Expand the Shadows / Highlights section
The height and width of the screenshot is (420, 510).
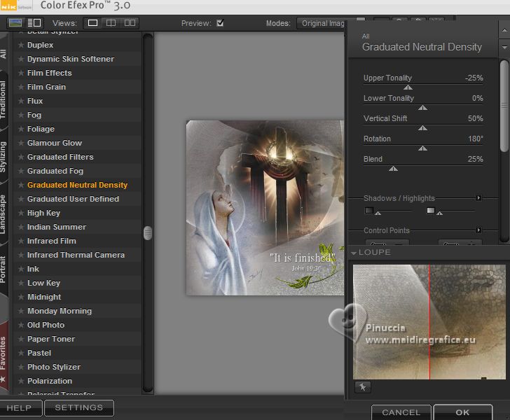tap(478, 198)
